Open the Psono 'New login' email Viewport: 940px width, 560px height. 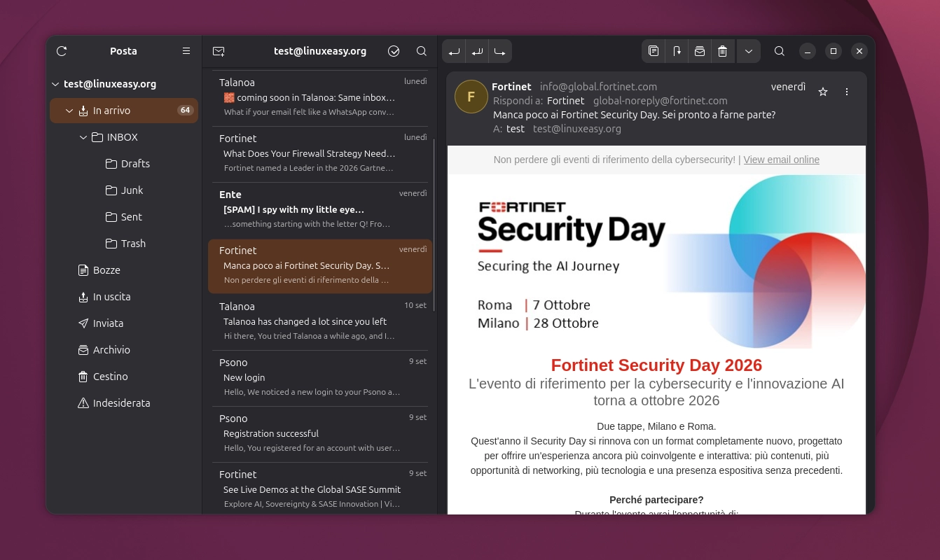coord(320,377)
